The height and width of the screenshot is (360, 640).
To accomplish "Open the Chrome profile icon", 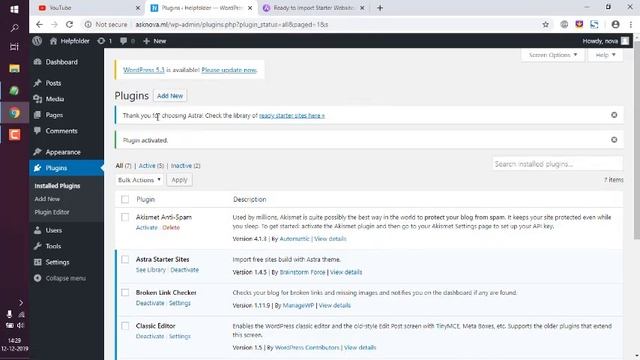I will click(x=615, y=24).
